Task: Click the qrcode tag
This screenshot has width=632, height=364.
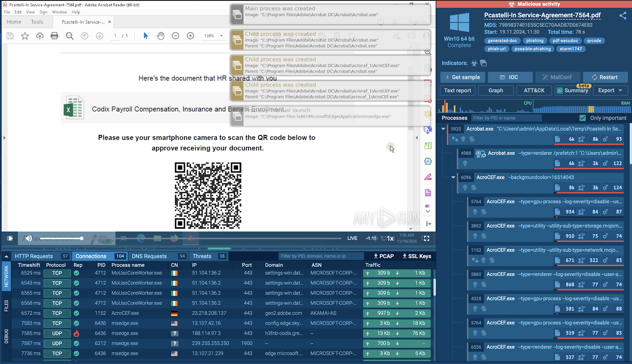Action: click(594, 41)
